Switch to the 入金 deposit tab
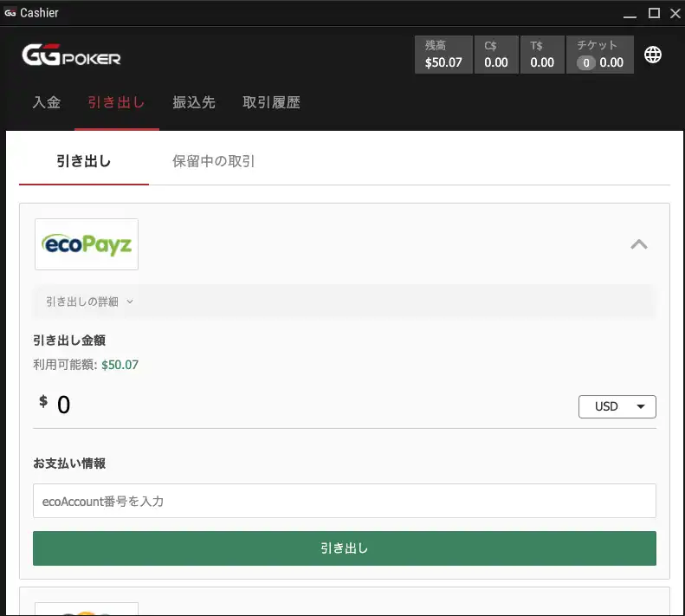This screenshot has width=685, height=616. click(x=47, y=102)
